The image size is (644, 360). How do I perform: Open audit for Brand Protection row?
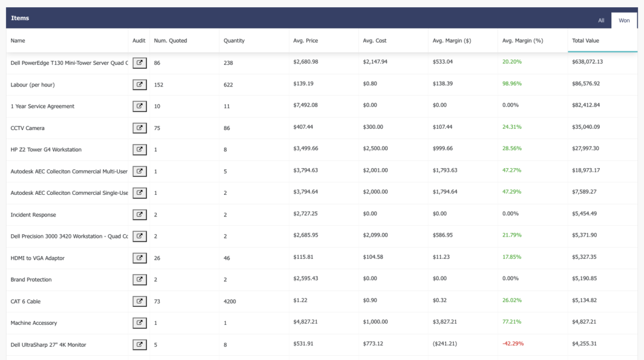click(140, 280)
